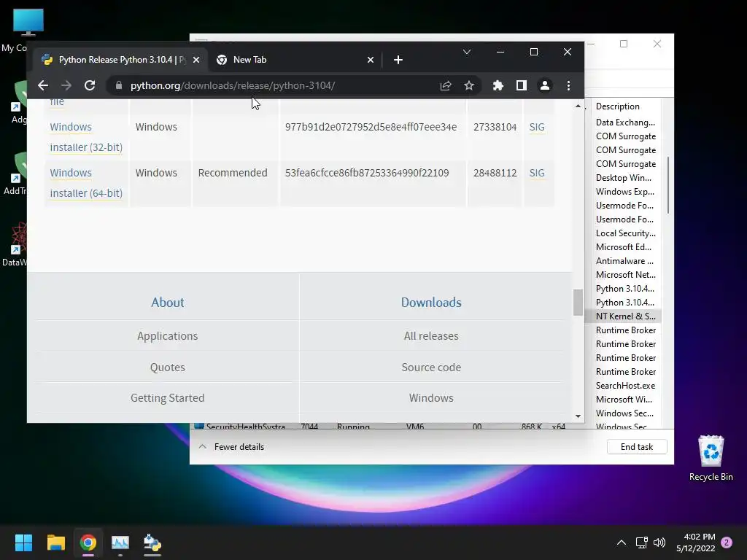The image size is (747, 560).
Task: Close the Python Release tab
Action: click(196, 60)
